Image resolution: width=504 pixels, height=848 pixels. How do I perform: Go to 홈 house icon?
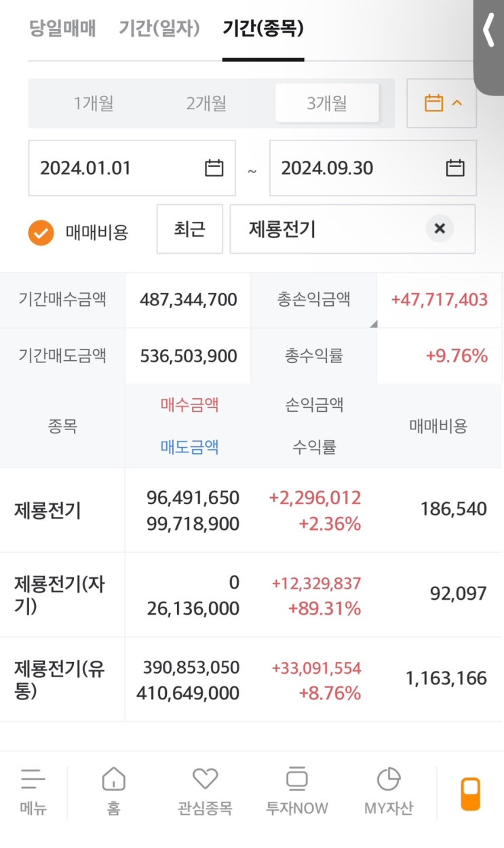point(113,779)
